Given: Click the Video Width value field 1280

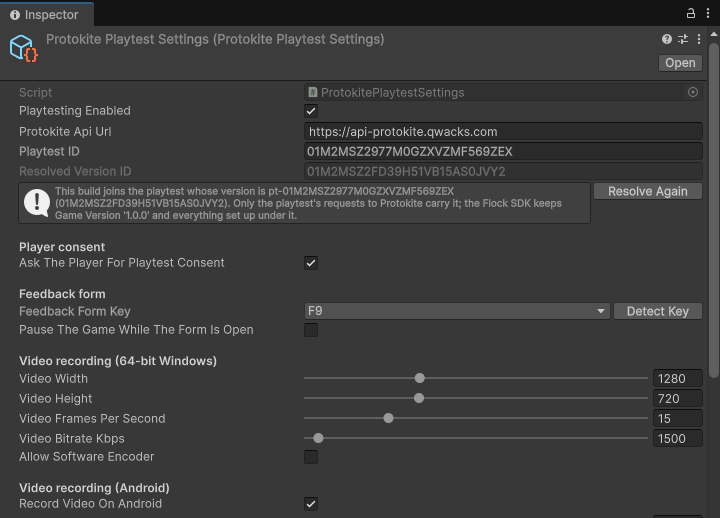Looking at the screenshot, I should (x=678, y=378).
